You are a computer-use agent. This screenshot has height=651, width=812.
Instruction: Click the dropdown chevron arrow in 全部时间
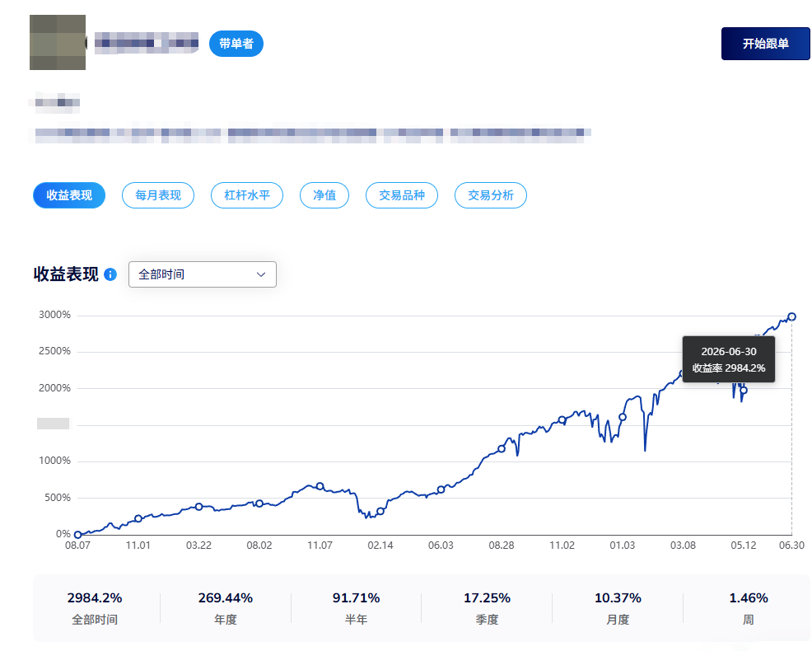pos(261,274)
